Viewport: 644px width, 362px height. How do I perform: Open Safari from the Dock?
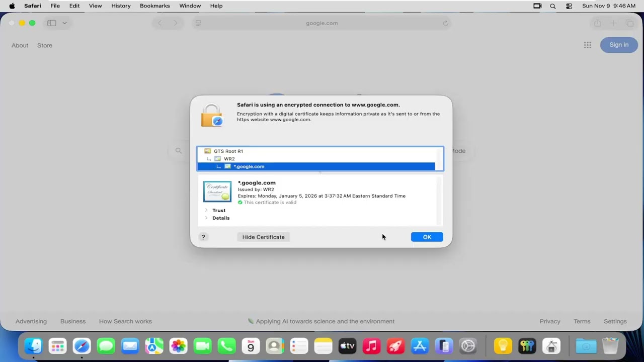point(82,346)
